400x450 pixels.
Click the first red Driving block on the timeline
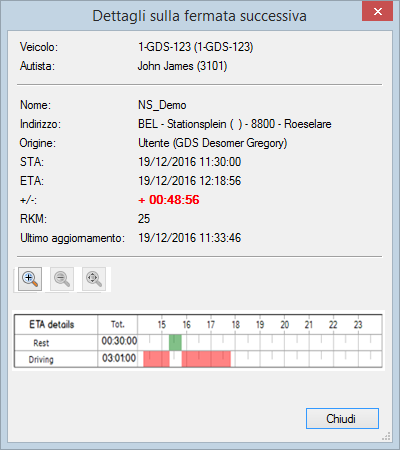pyautogui.click(x=156, y=359)
